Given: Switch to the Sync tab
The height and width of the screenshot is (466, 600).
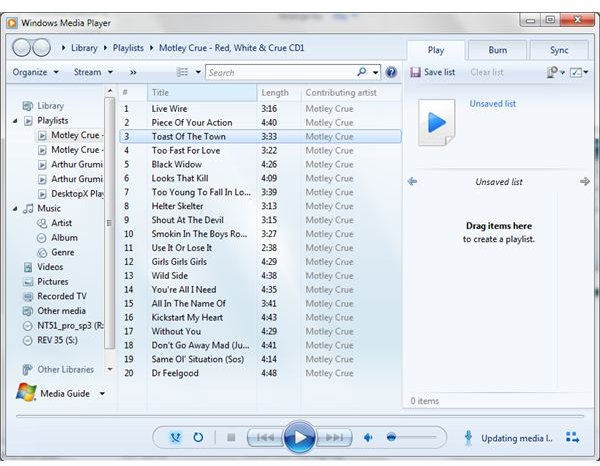Looking at the screenshot, I should coord(559,50).
